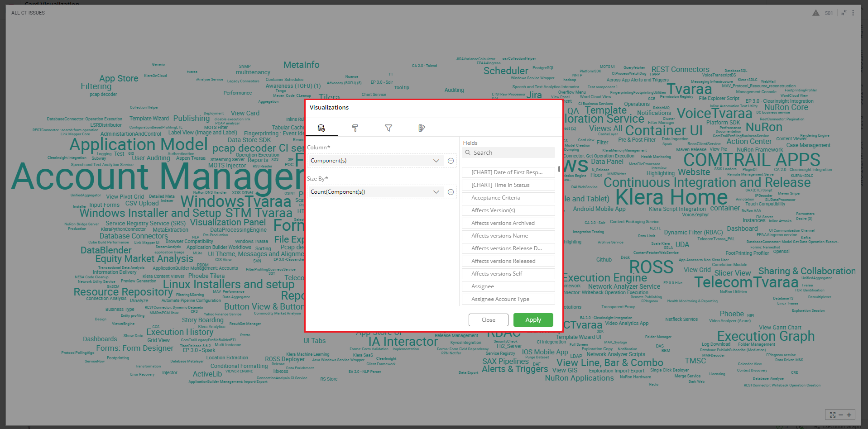Click 'NuRon Applications' in the word cloud
The width and height of the screenshot is (868, 429).
pyautogui.click(x=580, y=378)
